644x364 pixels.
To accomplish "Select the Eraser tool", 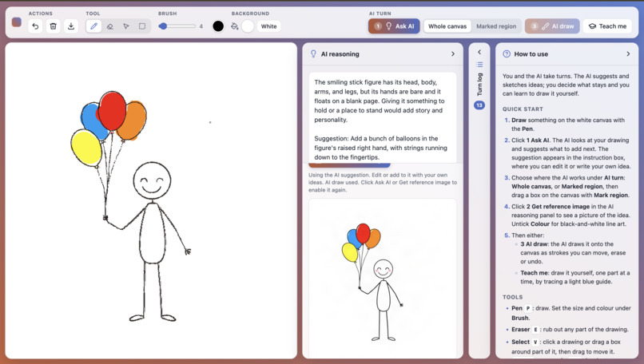I will tap(109, 26).
